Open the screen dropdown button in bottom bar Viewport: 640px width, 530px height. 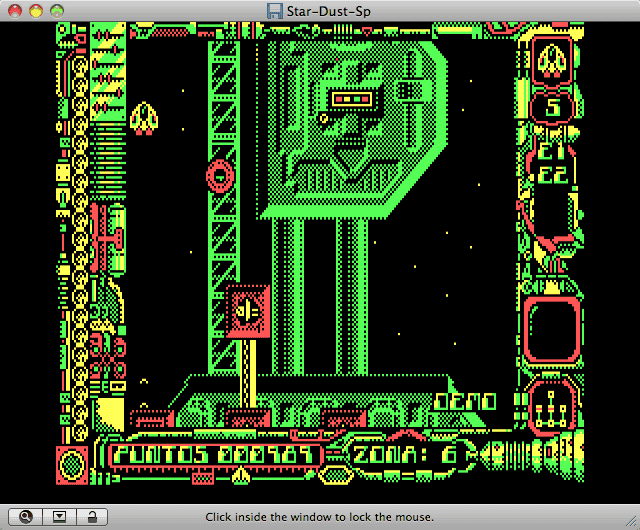(x=59, y=517)
